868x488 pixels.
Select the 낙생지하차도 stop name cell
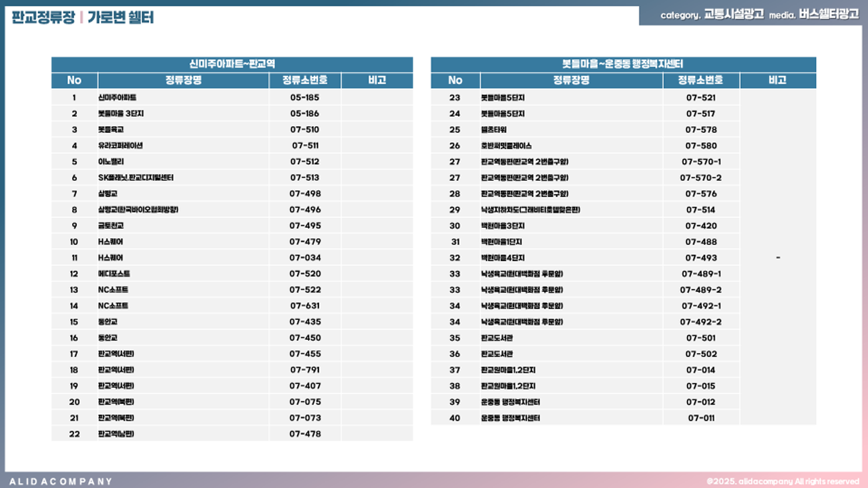pyautogui.click(x=530, y=210)
